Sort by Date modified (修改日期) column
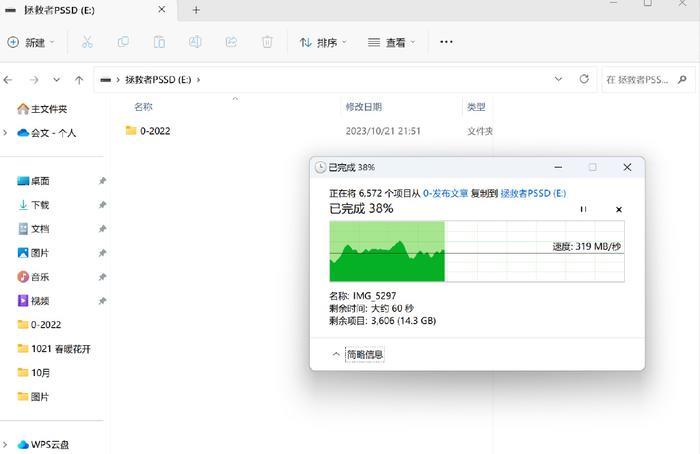Image resolution: width=700 pixels, height=454 pixels. [364, 107]
